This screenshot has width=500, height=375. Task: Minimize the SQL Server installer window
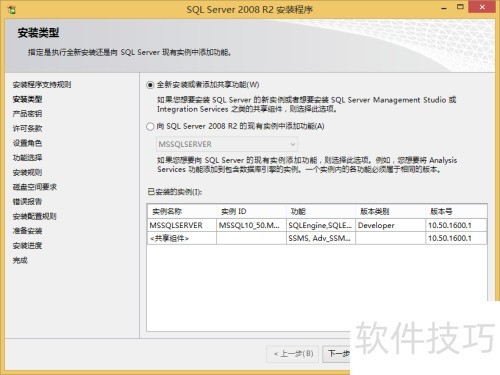444,8
